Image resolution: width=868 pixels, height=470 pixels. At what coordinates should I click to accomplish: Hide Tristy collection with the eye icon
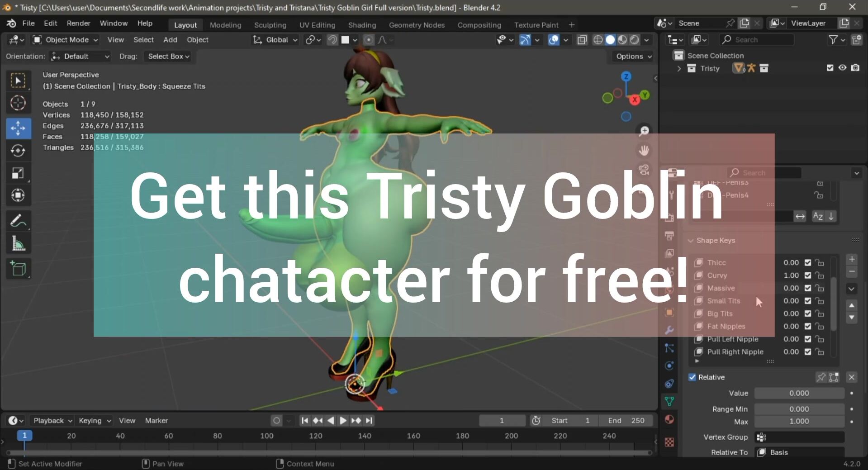coord(842,68)
